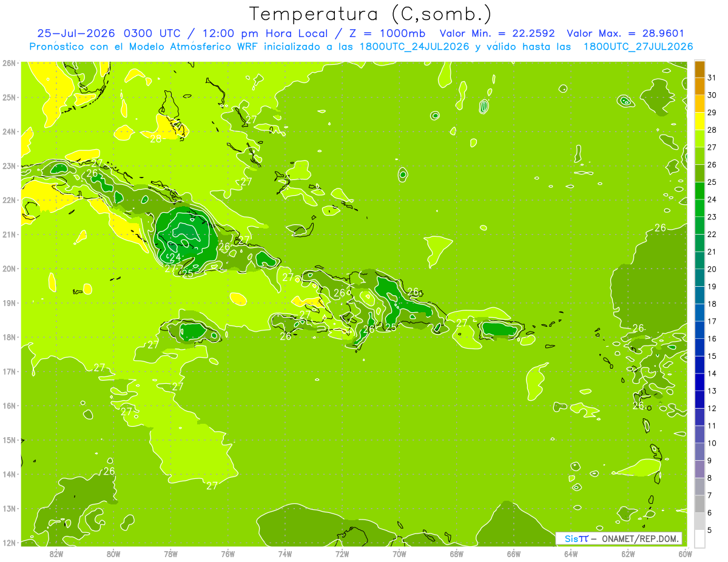This screenshot has width=728, height=562.
Task: Pick the blue swatch between 16 and 17
Action: (x=699, y=330)
